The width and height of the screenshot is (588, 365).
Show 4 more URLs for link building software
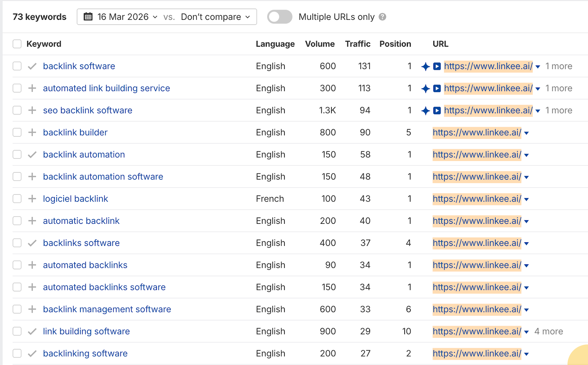pyautogui.click(x=549, y=331)
